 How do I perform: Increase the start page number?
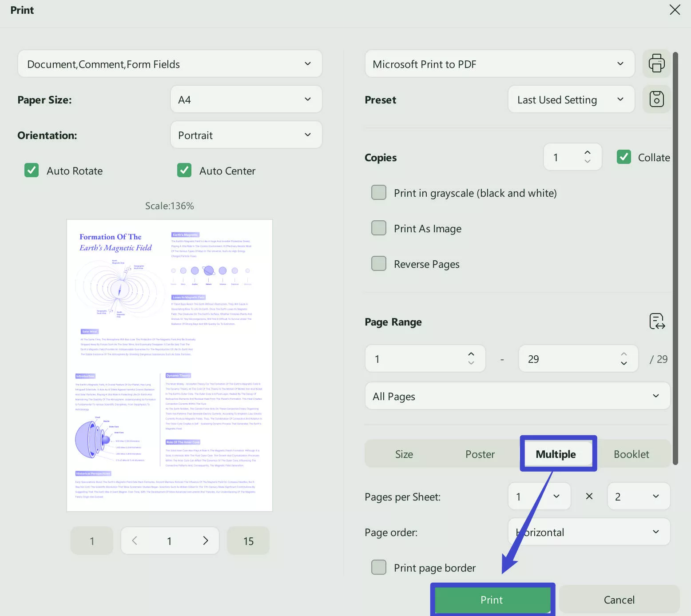(471, 354)
